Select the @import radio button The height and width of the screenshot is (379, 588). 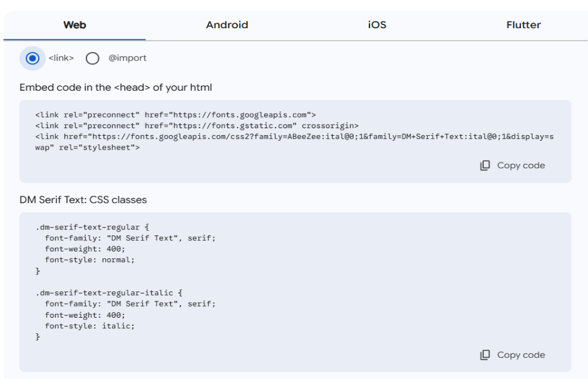92,58
